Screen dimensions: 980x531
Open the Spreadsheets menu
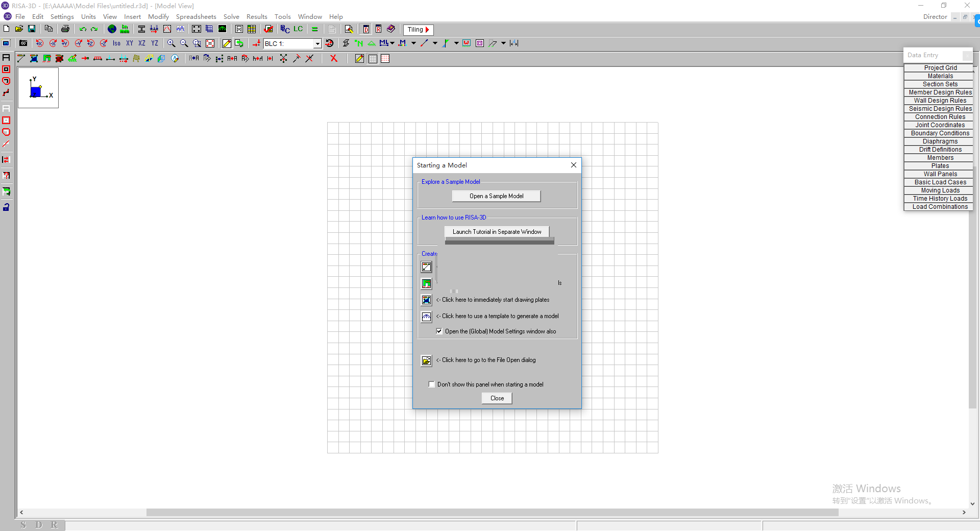(196, 17)
